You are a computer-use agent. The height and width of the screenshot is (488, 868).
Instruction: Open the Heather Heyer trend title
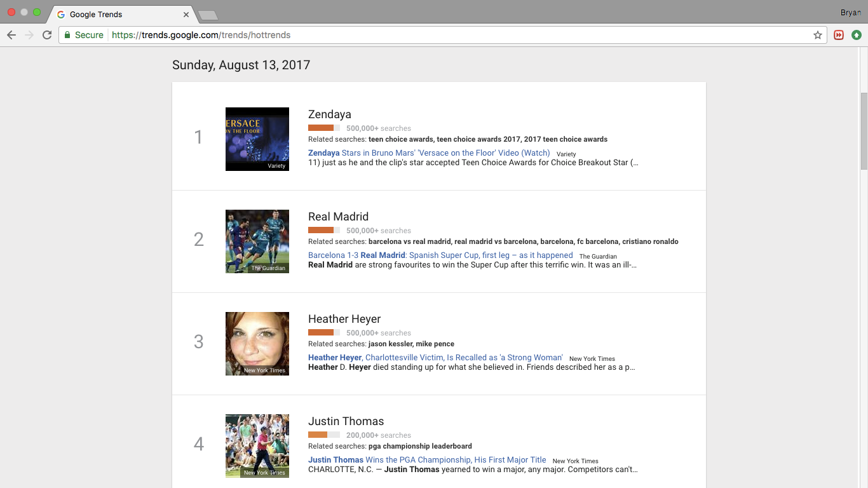coord(344,319)
